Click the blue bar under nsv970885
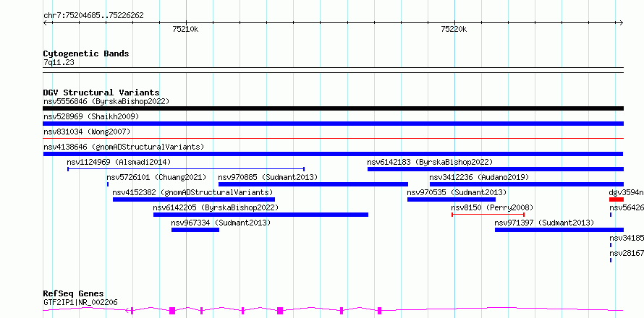 tap(313, 184)
